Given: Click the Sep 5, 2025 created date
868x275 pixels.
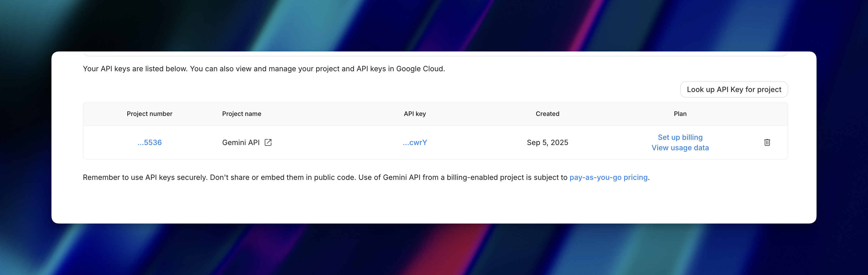Looking at the screenshot, I should [547, 142].
